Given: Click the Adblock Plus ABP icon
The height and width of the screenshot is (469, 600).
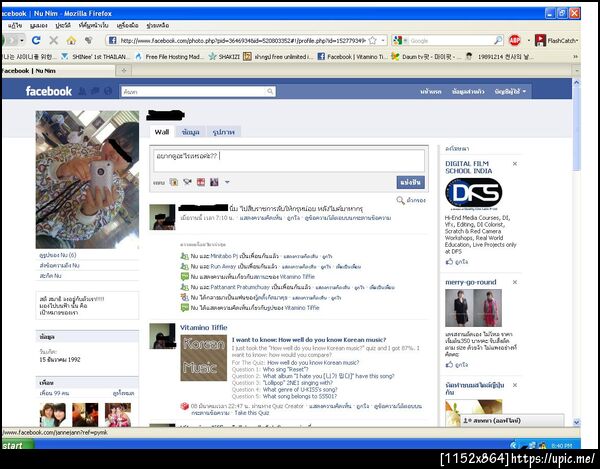Looking at the screenshot, I should (x=515, y=40).
